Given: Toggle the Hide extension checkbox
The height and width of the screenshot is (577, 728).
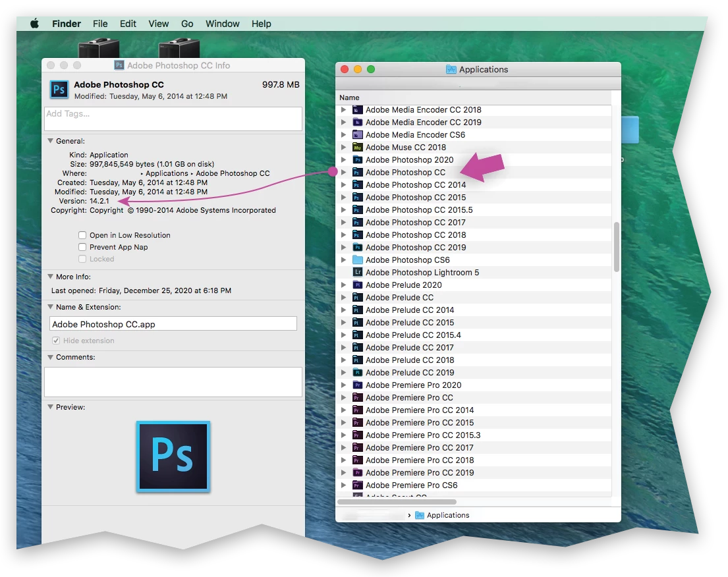Looking at the screenshot, I should point(56,341).
